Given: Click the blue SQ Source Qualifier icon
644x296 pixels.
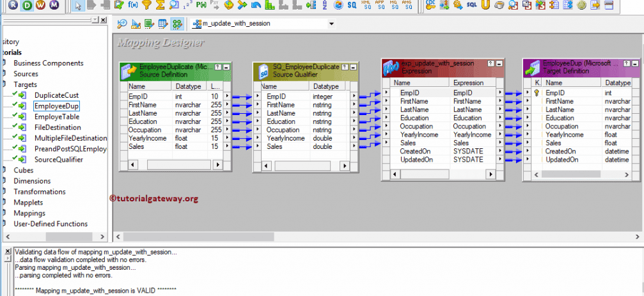Looking at the screenshot, I should pyautogui.click(x=352, y=5).
